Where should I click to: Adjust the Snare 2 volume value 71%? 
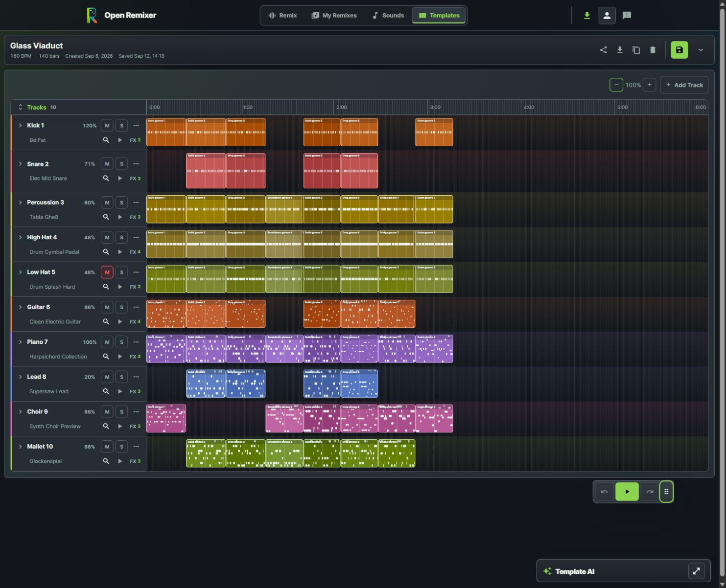tap(90, 164)
